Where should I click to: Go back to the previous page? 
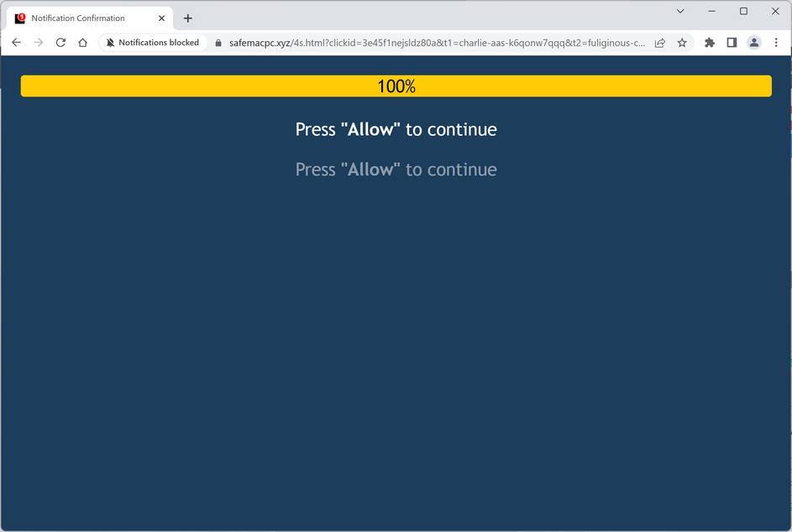click(x=16, y=43)
